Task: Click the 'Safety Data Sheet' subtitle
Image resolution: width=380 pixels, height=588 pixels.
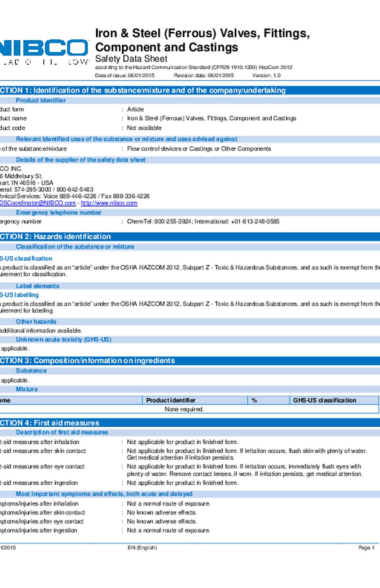Action: tap(131, 59)
